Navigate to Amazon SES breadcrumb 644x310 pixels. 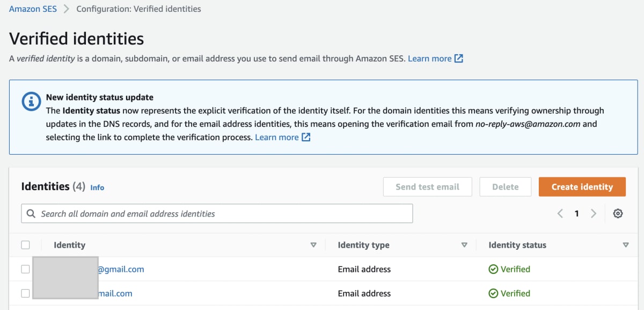pyautogui.click(x=33, y=9)
